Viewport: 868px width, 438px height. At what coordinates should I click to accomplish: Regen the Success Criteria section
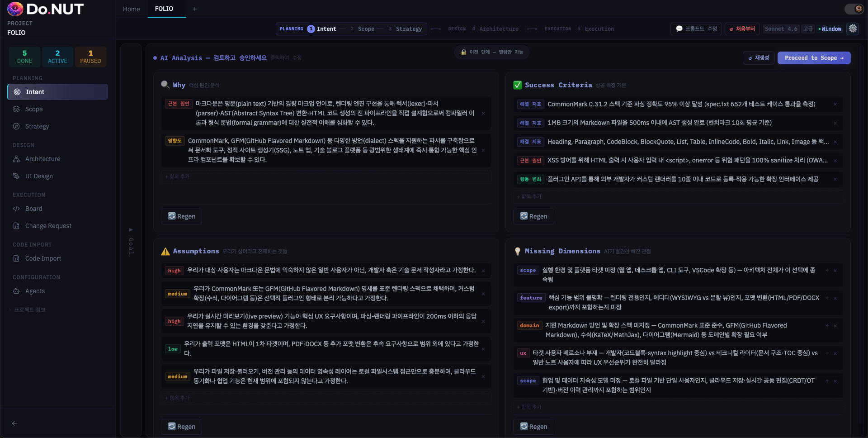(x=533, y=216)
